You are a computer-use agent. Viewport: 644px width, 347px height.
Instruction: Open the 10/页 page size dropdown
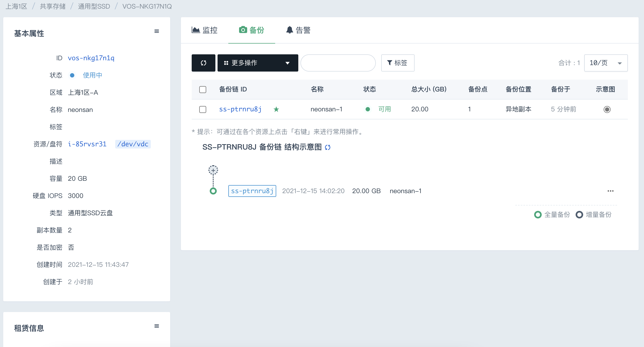(x=606, y=63)
